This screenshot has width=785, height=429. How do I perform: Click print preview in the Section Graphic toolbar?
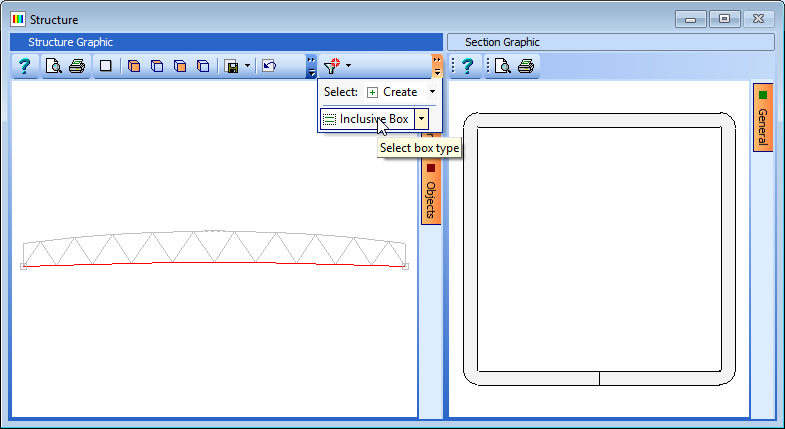503,66
